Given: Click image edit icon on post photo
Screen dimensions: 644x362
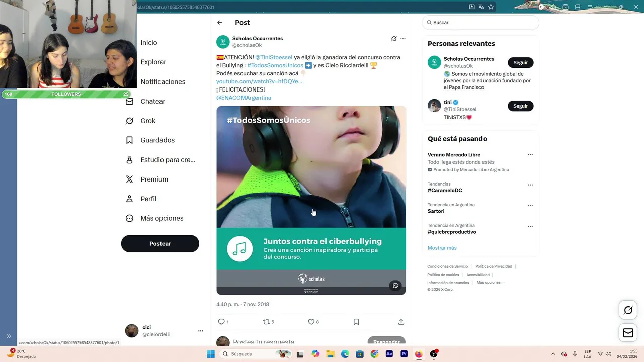Looking at the screenshot, I should tap(395, 286).
